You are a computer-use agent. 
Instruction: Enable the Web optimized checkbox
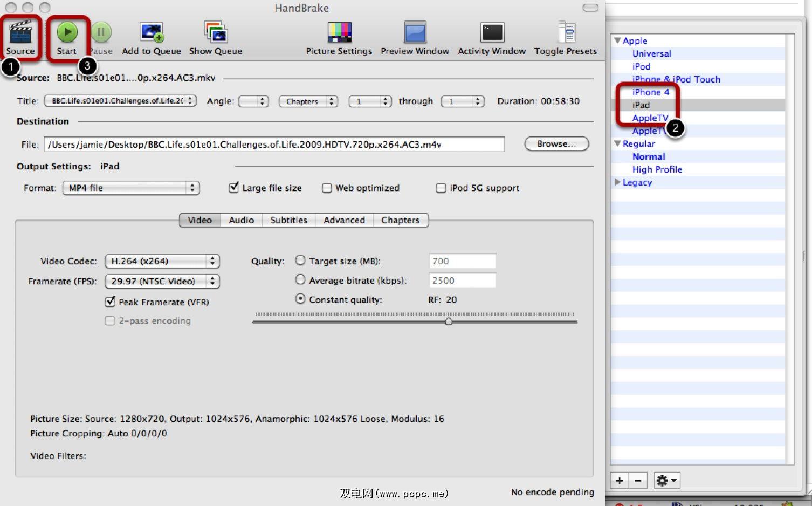327,188
